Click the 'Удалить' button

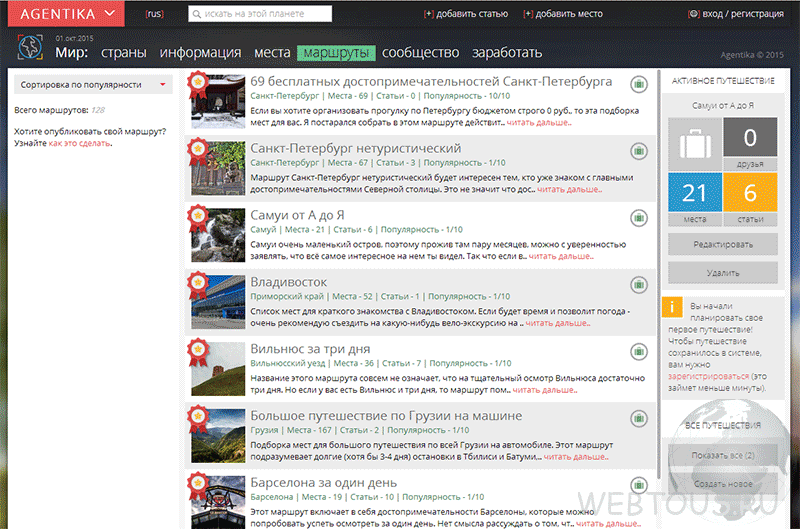pos(723,273)
